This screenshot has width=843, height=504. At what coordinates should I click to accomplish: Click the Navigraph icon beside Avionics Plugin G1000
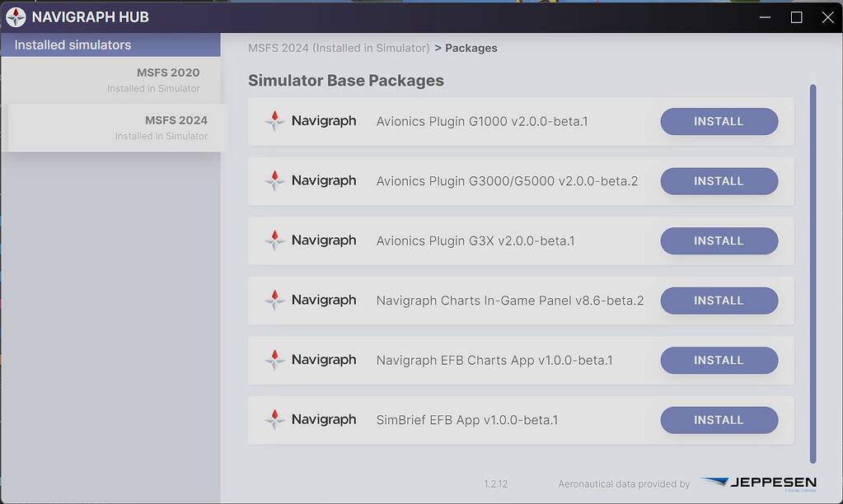274,121
